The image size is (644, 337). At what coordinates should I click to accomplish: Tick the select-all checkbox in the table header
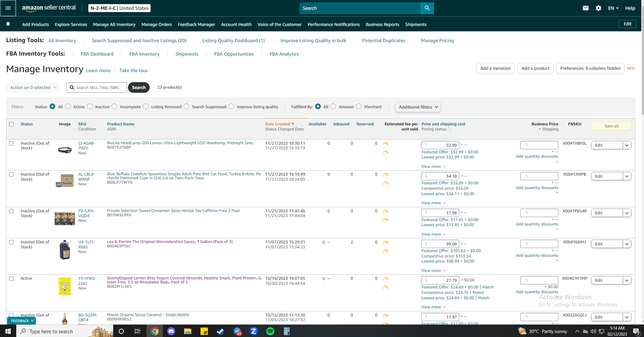[11, 124]
